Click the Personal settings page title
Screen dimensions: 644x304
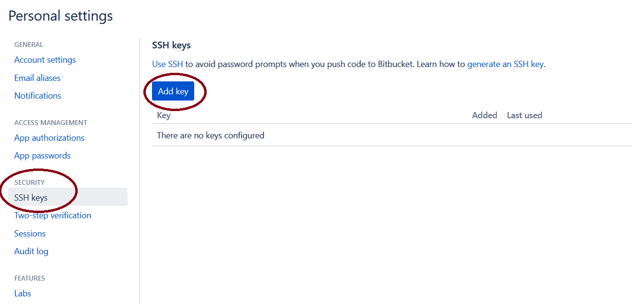point(60,16)
